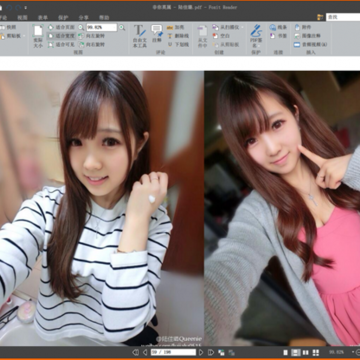Open the PDF签名 sign tool
Screen dimensions: 360x360
(x=256, y=36)
